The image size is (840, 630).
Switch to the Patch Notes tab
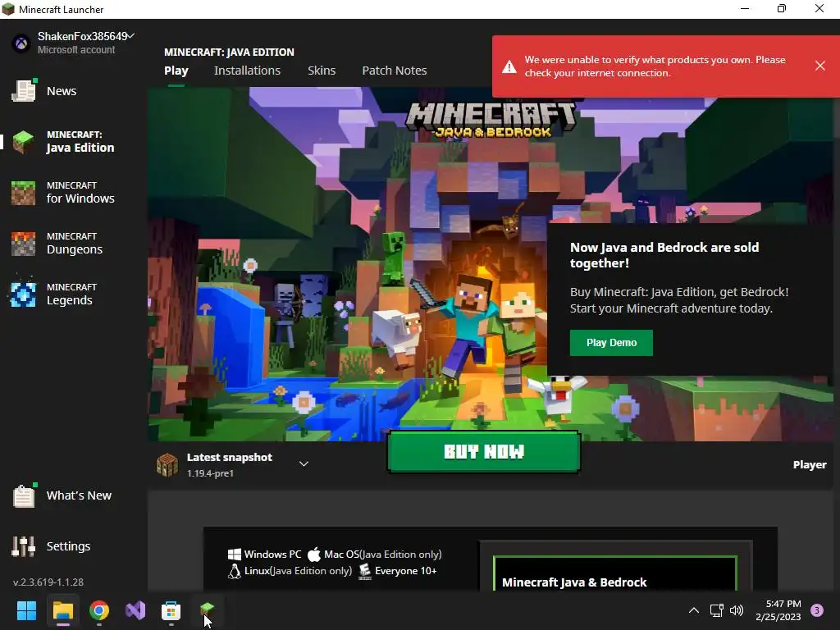point(395,71)
